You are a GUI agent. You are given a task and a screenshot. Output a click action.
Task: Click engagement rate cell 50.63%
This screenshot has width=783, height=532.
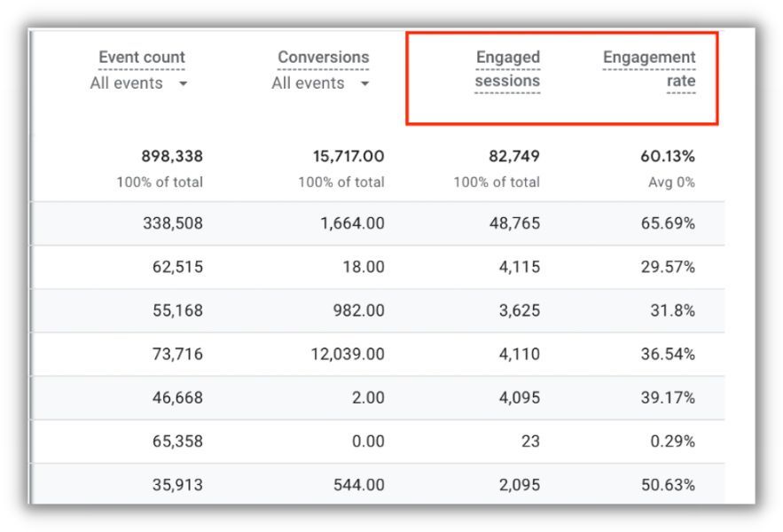tap(668, 485)
